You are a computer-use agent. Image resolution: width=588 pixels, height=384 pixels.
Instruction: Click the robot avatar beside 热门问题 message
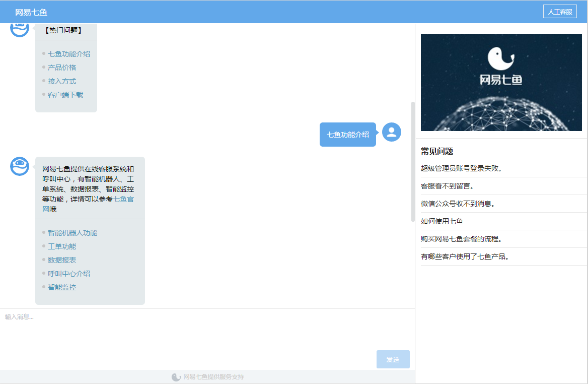20,30
